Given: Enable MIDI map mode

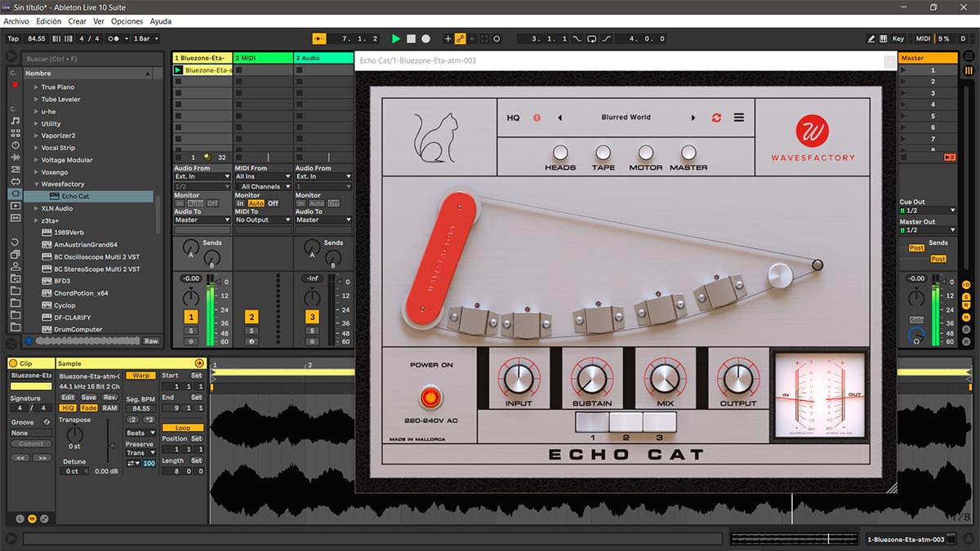Looking at the screenshot, I should pyautogui.click(x=923, y=38).
